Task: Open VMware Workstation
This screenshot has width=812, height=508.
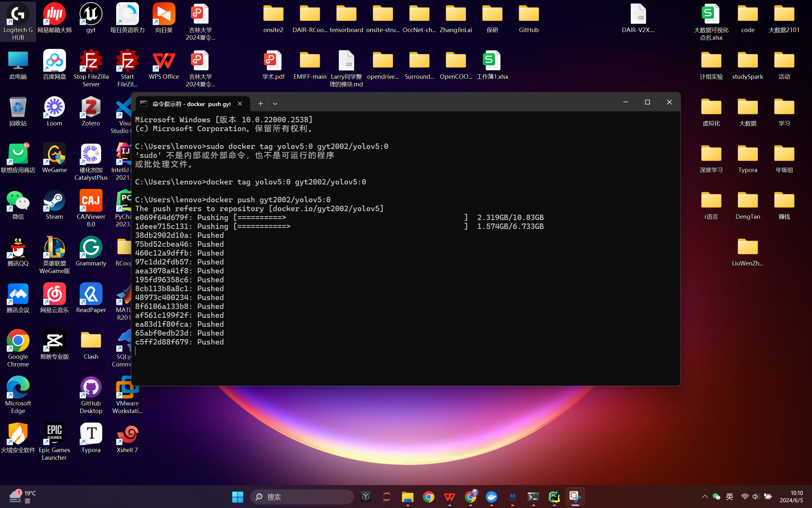Action: coord(128,395)
